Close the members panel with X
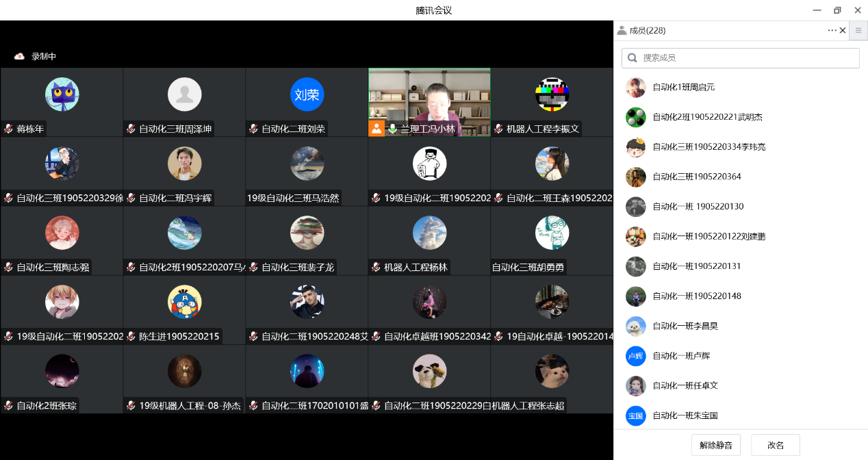 tap(843, 30)
